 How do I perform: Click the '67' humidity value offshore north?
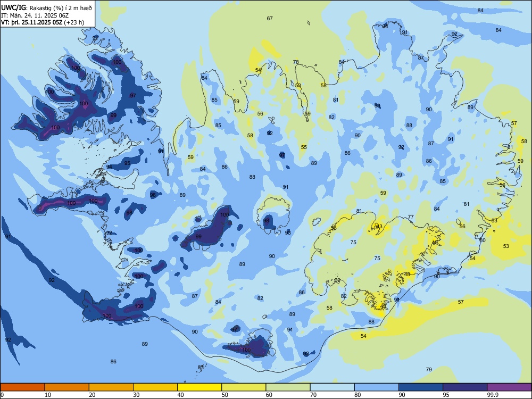tap(270, 18)
